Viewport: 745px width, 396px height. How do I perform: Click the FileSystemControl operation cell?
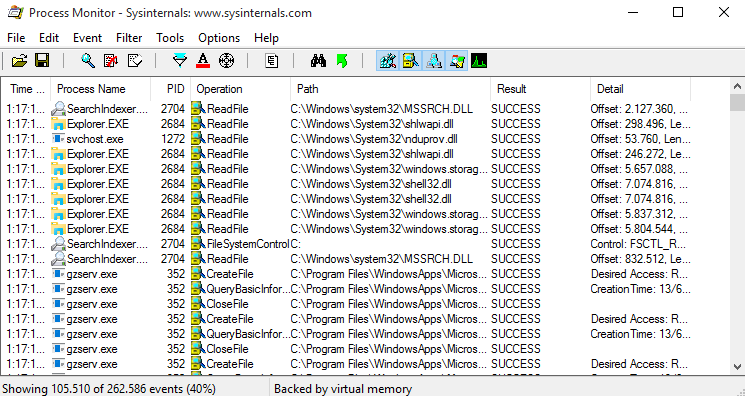(x=248, y=244)
